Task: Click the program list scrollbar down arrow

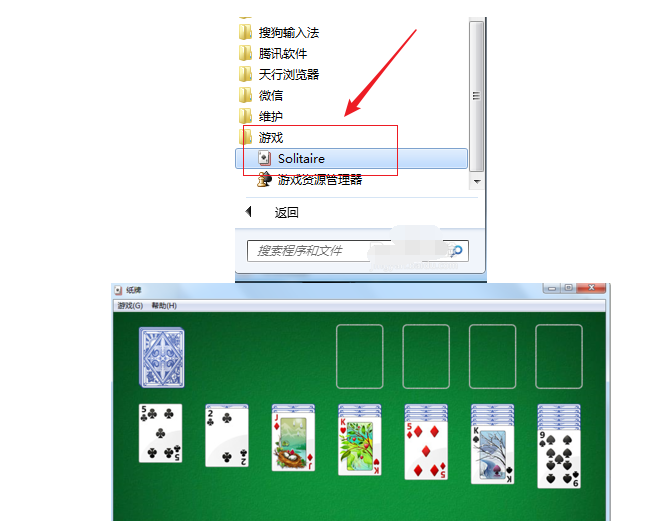Action: pyautogui.click(x=477, y=181)
